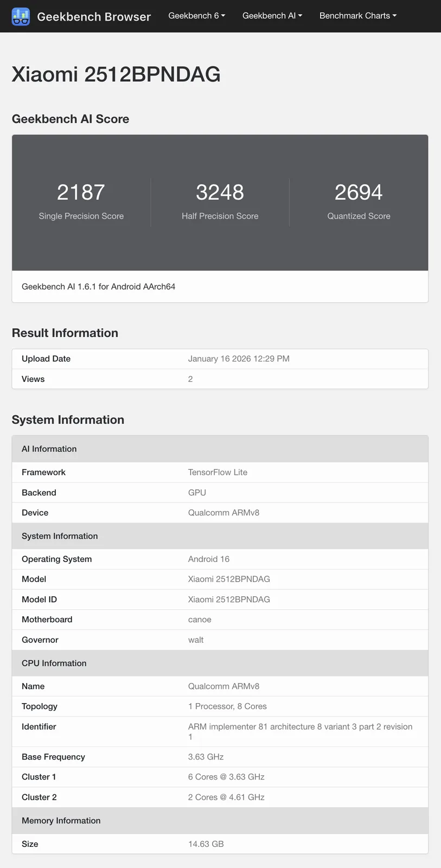441x868 pixels.
Task: Click the 3248 Half Precision Score
Action: pos(220,193)
